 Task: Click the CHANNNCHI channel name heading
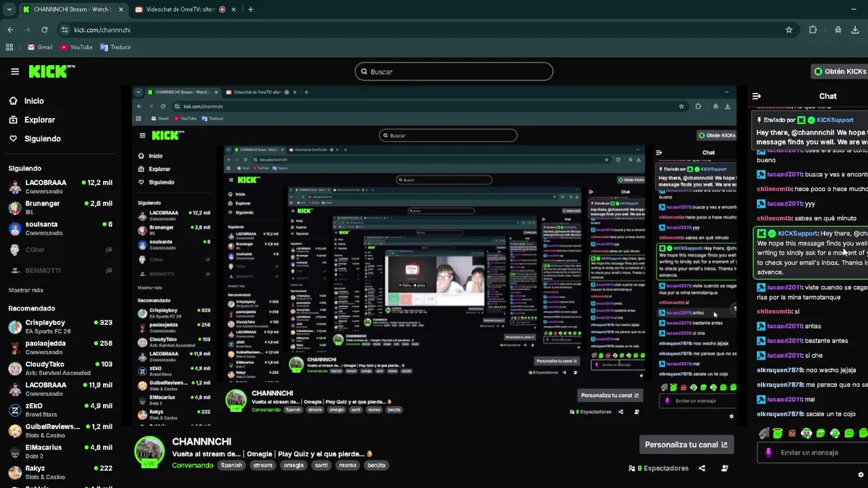pyautogui.click(x=201, y=441)
